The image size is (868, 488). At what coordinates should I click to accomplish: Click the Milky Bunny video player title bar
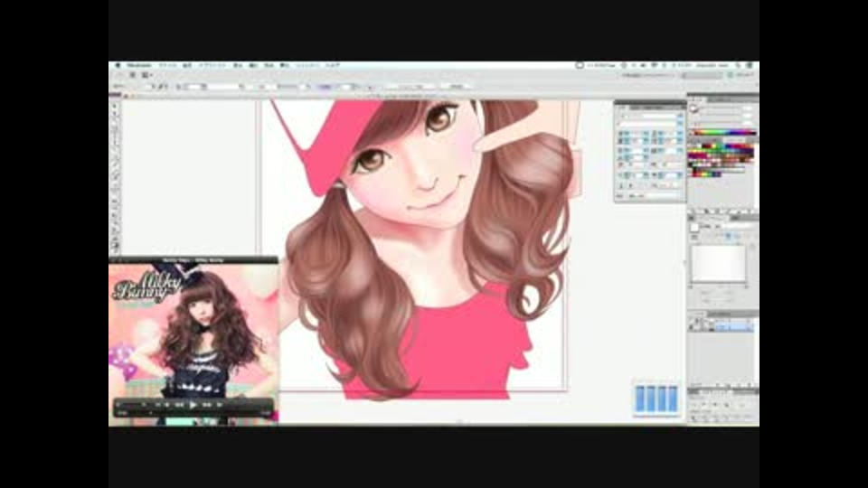tap(193, 259)
